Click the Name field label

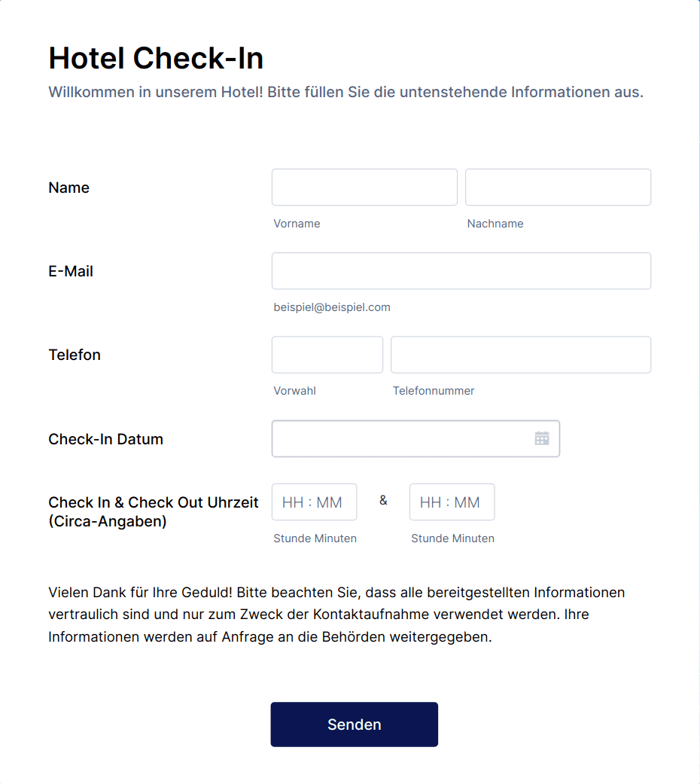pos(69,188)
